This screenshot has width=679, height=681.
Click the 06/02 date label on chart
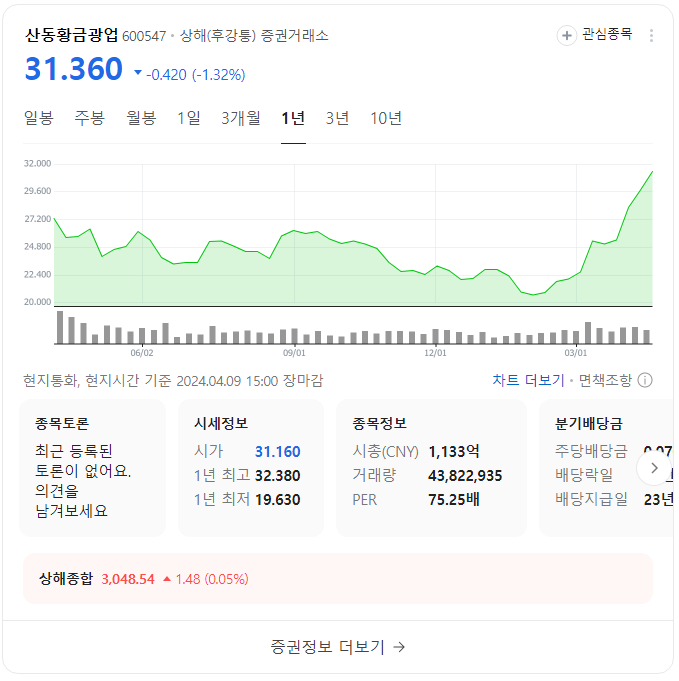142,353
